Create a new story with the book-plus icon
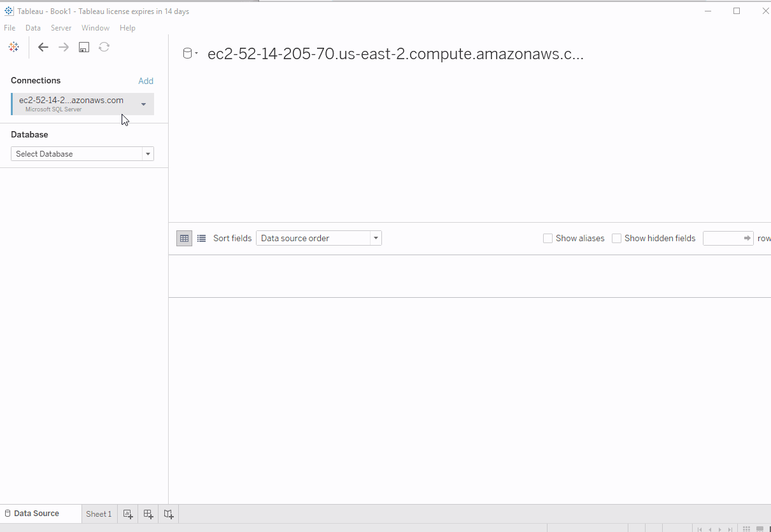Image resolution: width=771 pixels, height=532 pixels. (x=169, y=514)
